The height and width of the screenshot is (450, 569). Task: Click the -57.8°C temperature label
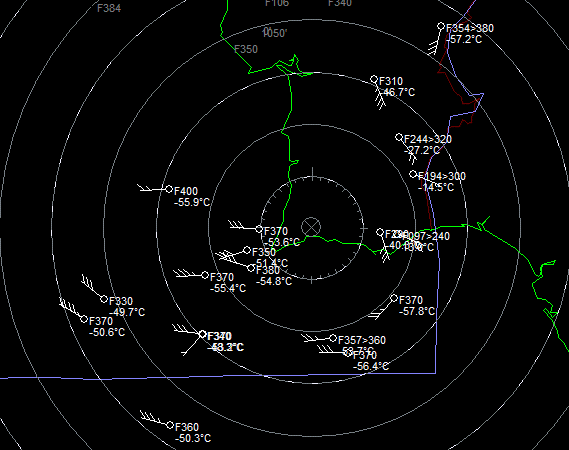(x=417, y=311)
